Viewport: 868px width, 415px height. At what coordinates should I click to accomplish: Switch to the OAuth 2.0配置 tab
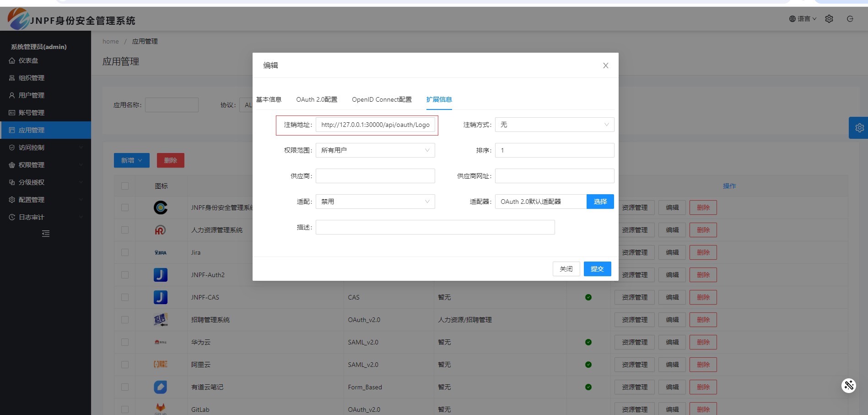[316, 99]
